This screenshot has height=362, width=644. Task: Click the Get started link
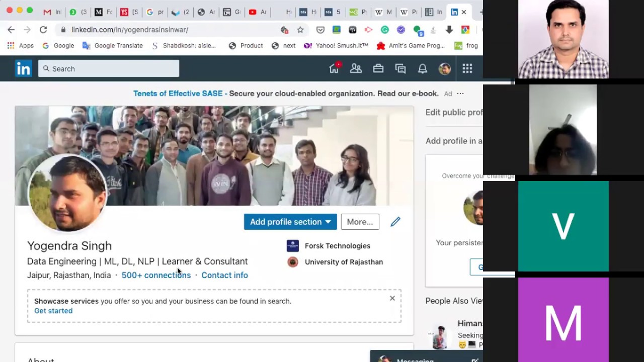53,311
